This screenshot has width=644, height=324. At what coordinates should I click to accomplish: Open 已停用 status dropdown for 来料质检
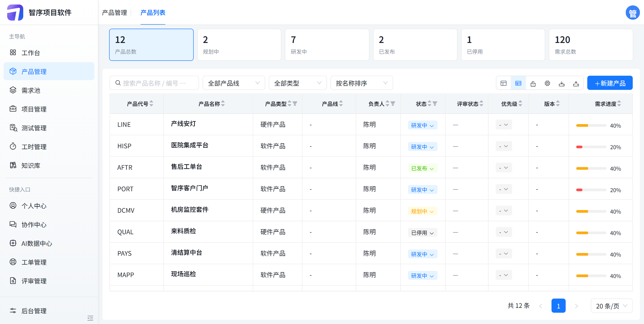(422, 233)
